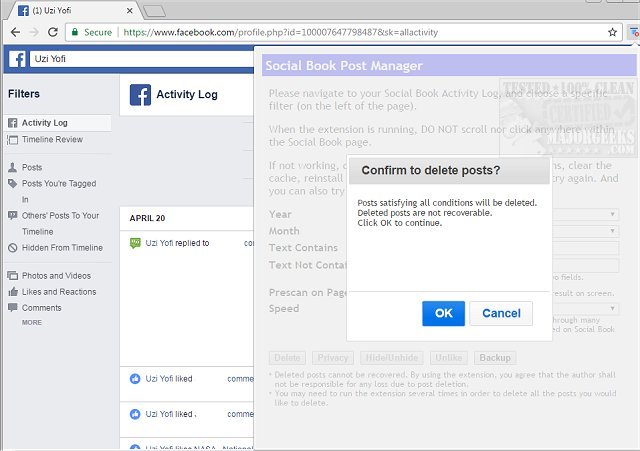Click the 'Confirm to delete posts?' dialog title
Screen dimensions: 640x451
(431, 170)
